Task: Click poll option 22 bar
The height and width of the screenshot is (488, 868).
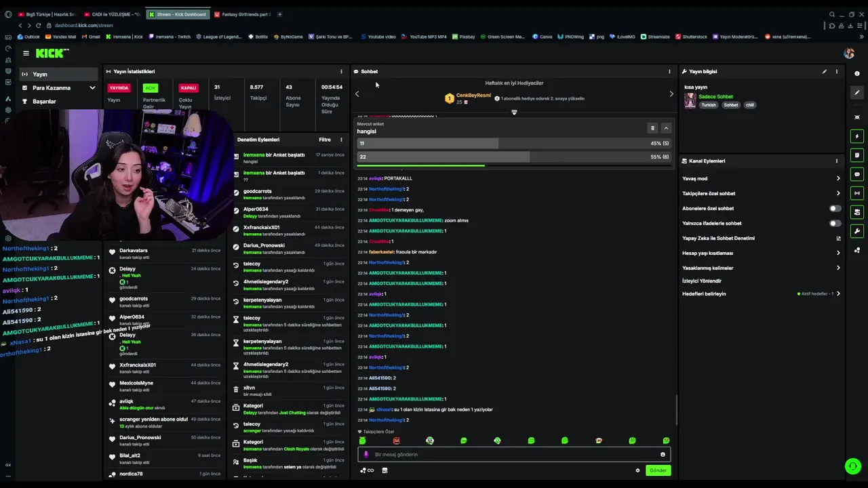Action: 514,157
